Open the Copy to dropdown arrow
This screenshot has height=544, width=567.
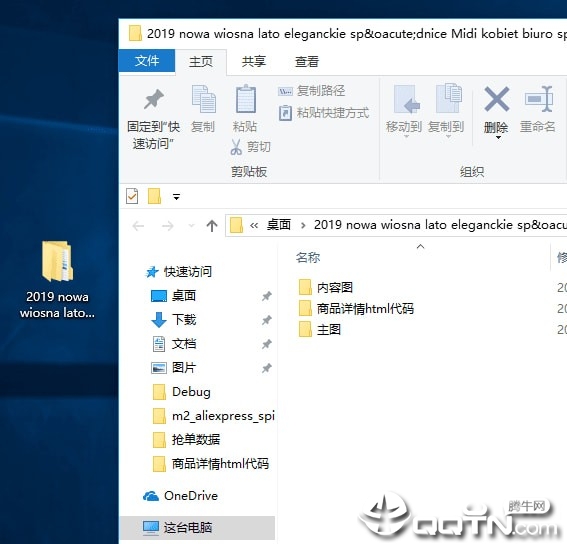[448, 137]
